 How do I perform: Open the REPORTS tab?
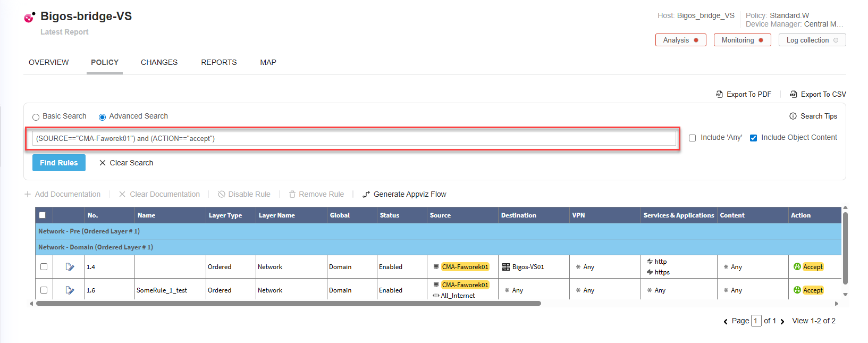(x=218, y=63)
